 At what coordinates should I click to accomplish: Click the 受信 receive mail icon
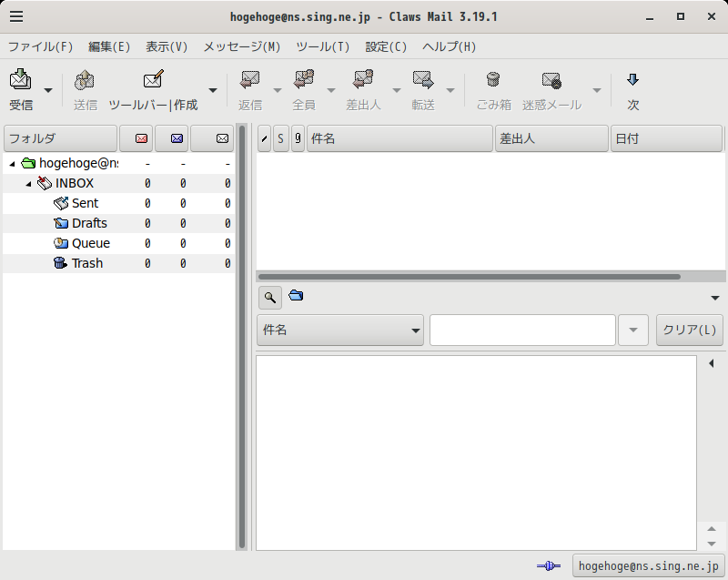[20, 80]
